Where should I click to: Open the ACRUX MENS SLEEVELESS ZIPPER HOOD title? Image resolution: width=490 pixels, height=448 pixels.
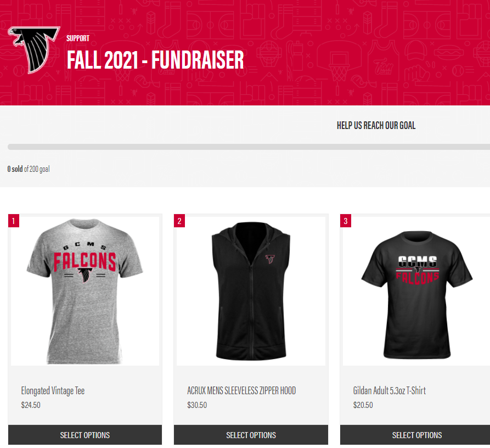pos(241,390)
